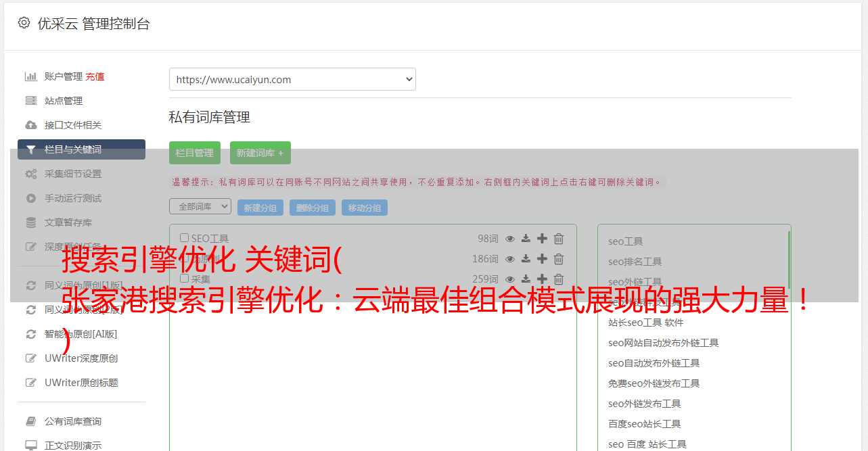Click the keyword list green scrollbar thumb
The height and width of the screenshot is (451, 868).
point(789,260)
